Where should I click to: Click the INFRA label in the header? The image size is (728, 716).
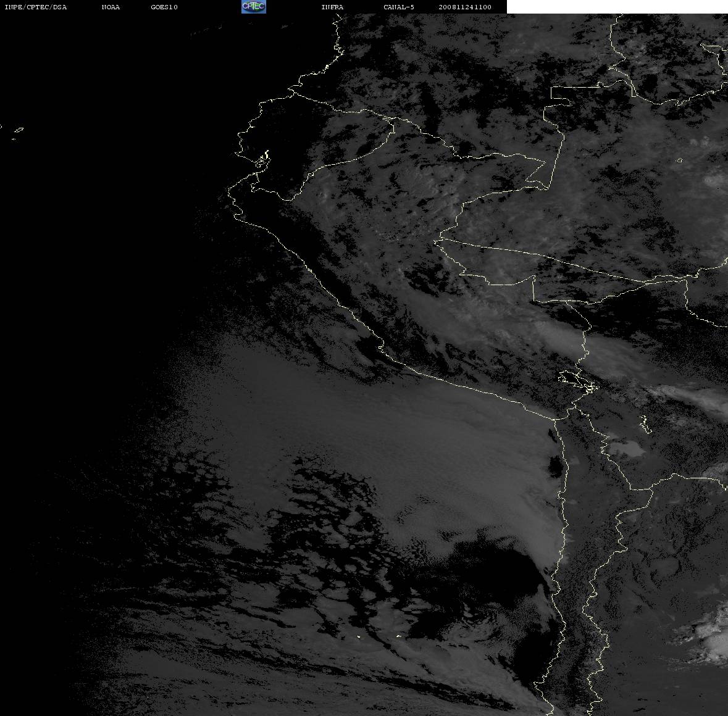[332, 7]
